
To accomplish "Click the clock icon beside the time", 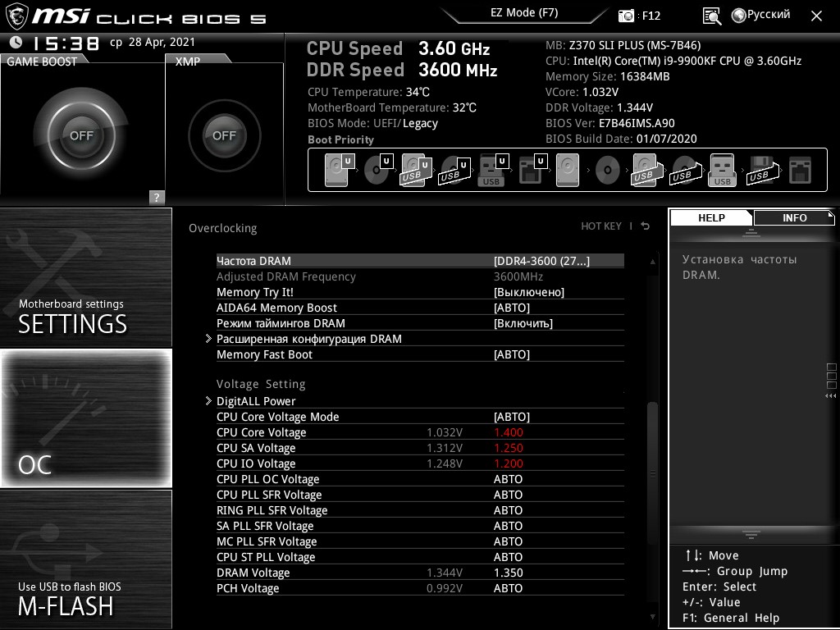I will pos(16,43).
